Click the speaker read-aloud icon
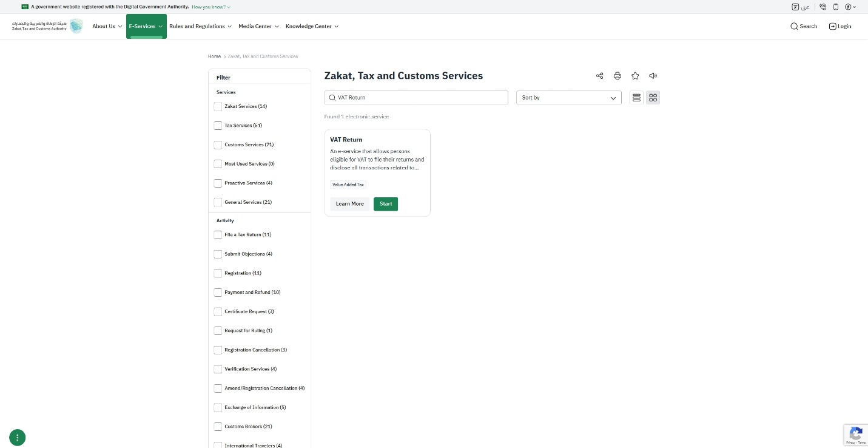Screen dimensions: 868x448 click(x=653, y=76)
